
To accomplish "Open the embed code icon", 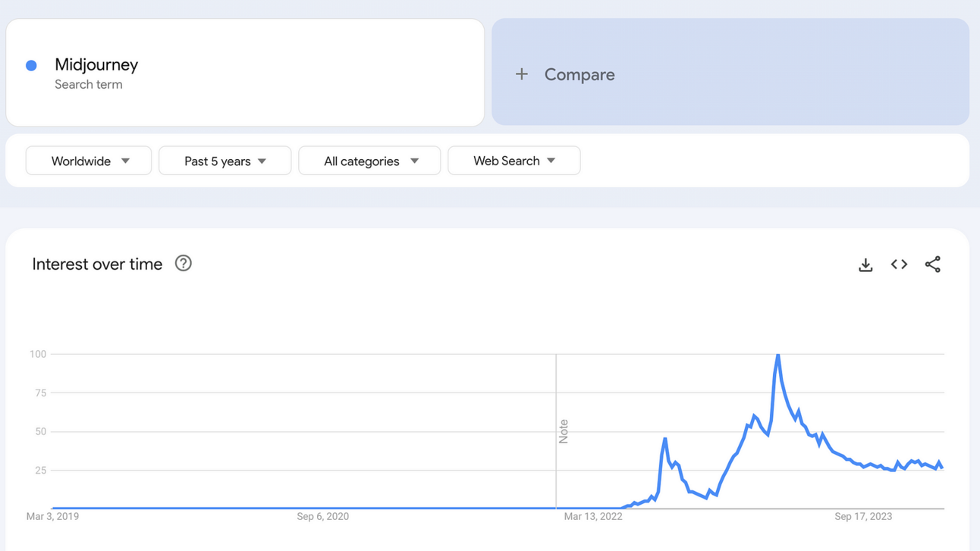I will pos(899,265).
